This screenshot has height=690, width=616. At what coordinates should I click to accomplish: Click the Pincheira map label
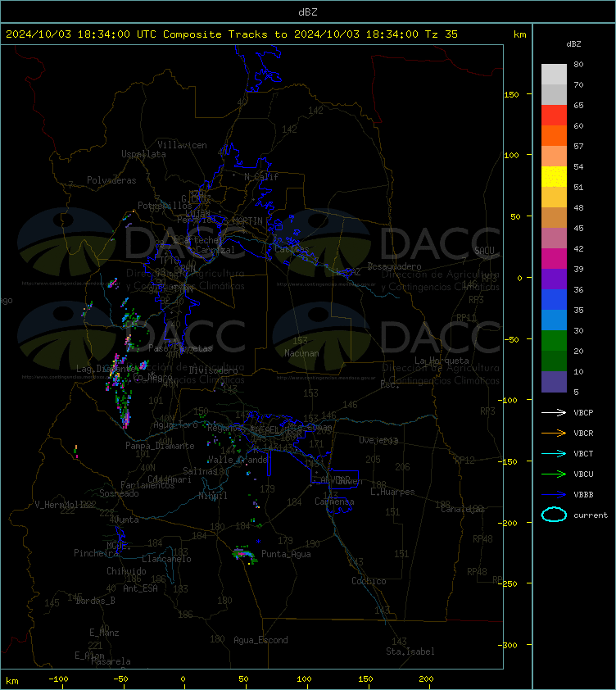click(x=96, y=553)
